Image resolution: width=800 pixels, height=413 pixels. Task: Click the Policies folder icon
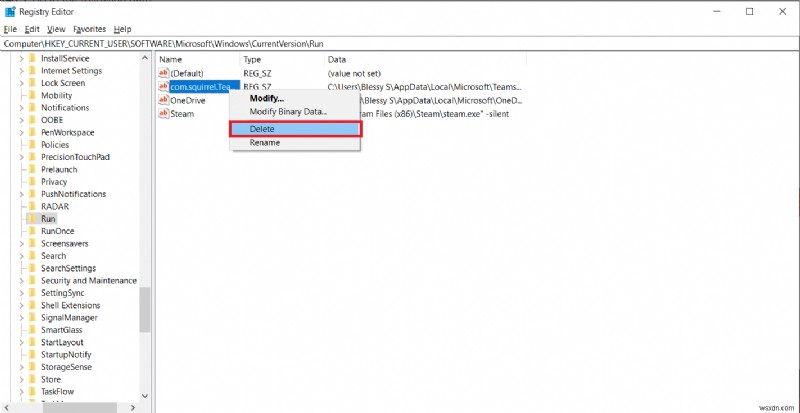click(x=32, y=145)
